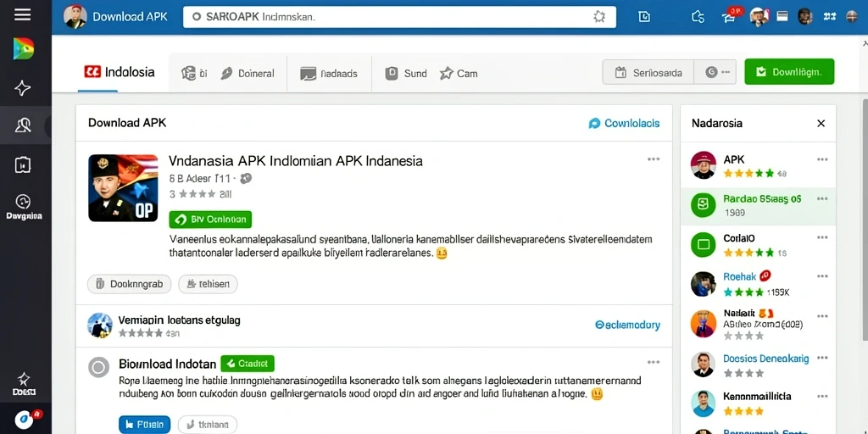868x434 pixels.
Task: Click the Seriiosarda button
Action: (648, 72)
